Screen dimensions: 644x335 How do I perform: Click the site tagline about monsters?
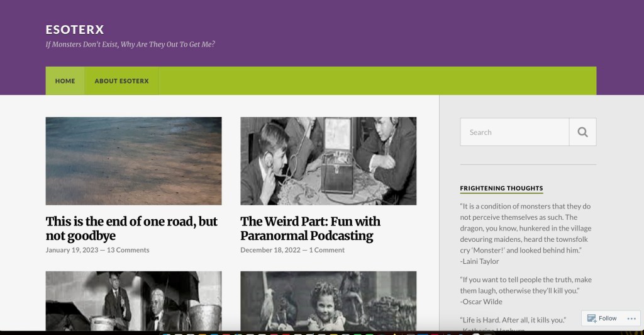[130, 44]
